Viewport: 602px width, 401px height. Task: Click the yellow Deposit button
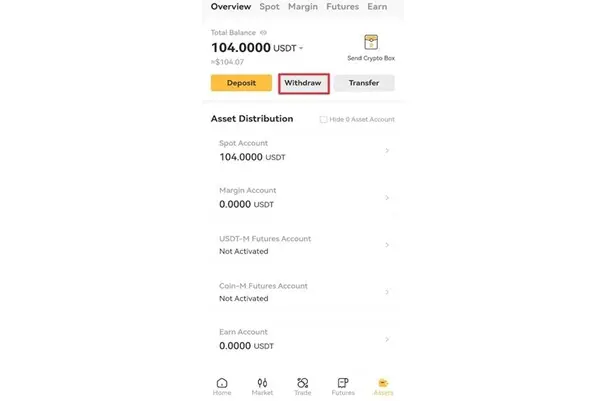click(241, 83)
